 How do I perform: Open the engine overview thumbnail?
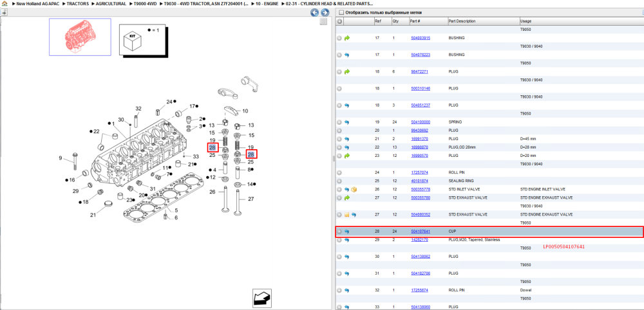pyautogui.click(x=80, y=37)
